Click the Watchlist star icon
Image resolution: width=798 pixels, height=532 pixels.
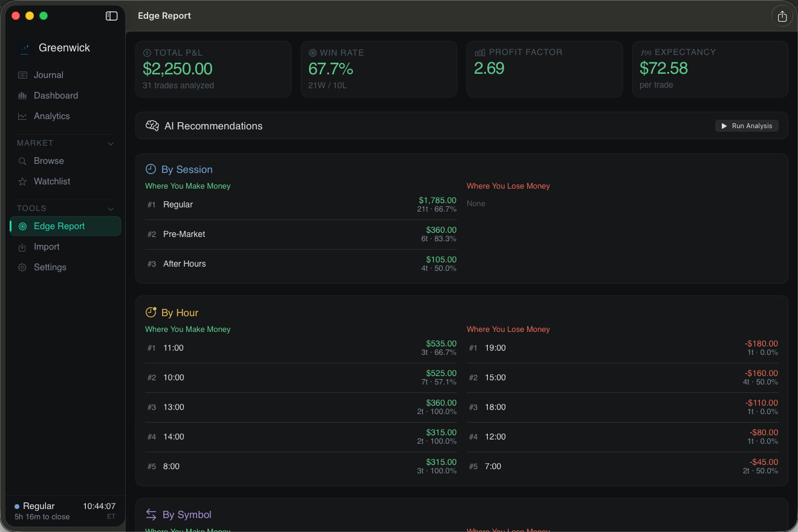[x=22, y=181]
